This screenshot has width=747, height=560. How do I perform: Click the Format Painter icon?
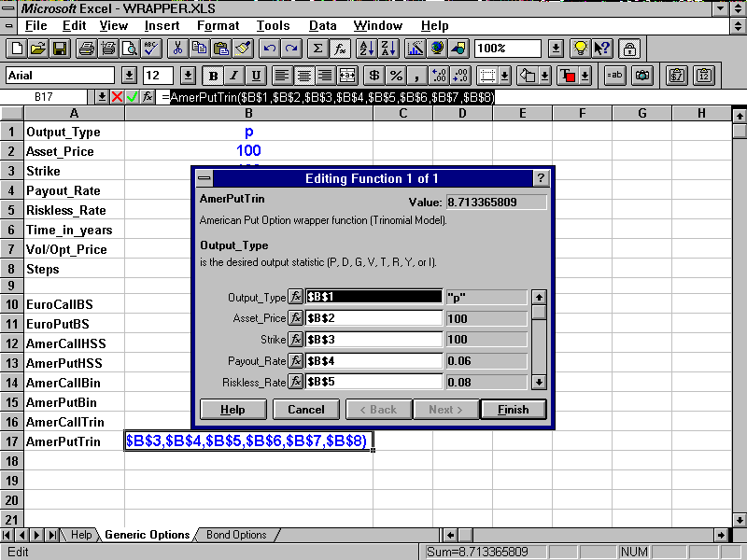[241, 49]
